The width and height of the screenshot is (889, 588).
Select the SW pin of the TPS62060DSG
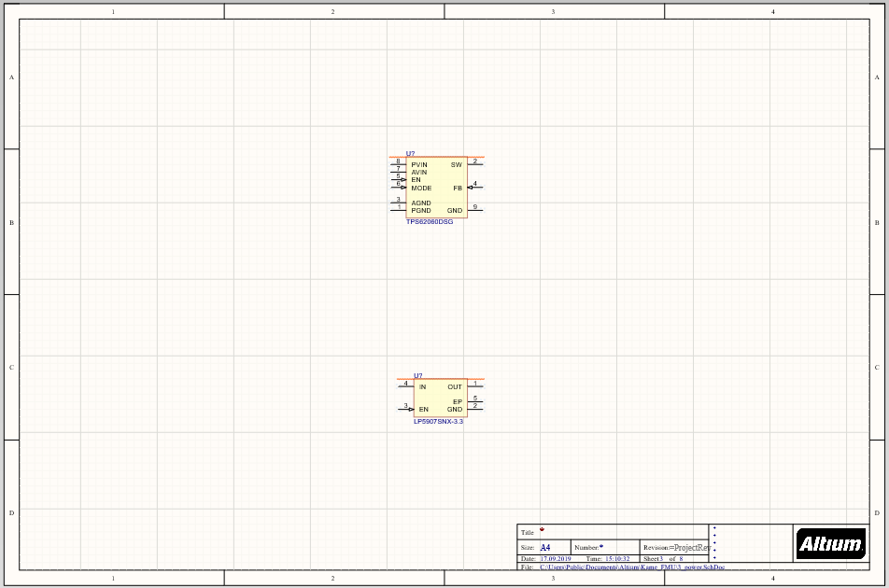tap(473, 164)
